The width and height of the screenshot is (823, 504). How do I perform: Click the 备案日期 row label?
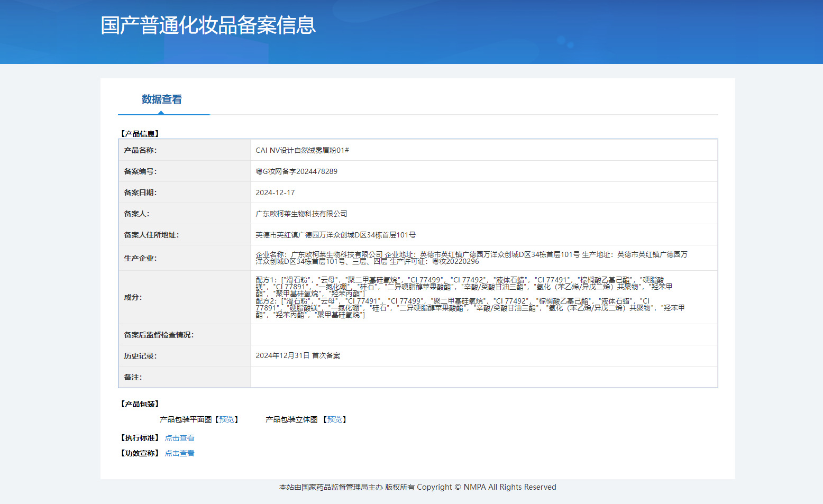140,193
